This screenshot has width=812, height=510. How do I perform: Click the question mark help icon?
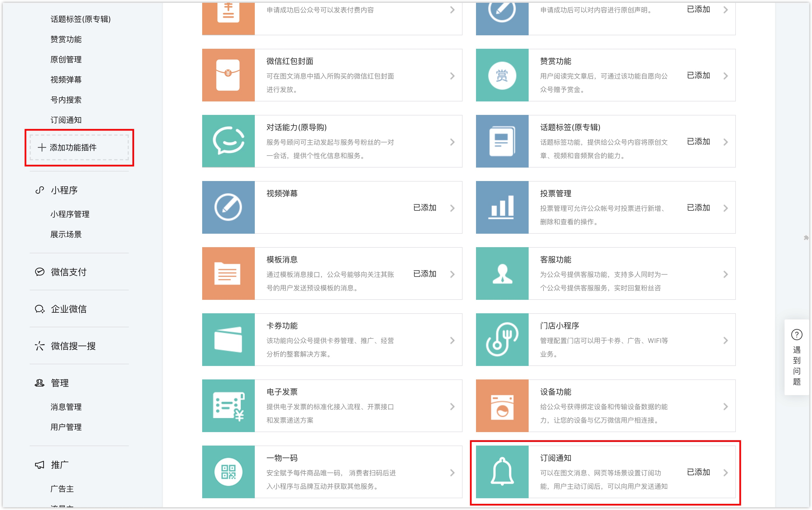click(797, 335)
